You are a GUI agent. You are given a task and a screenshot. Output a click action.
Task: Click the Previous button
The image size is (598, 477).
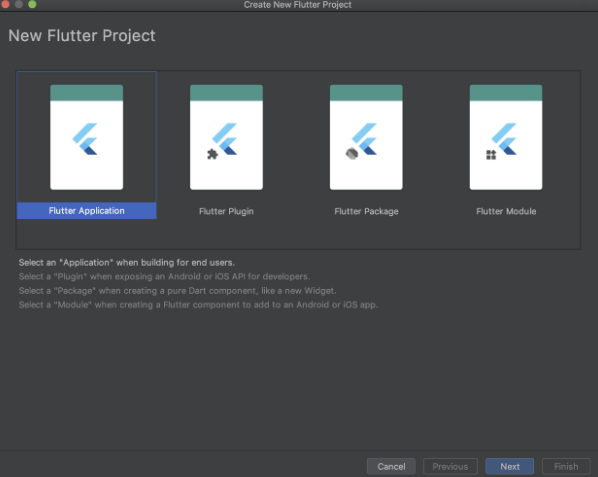(450, 466)
